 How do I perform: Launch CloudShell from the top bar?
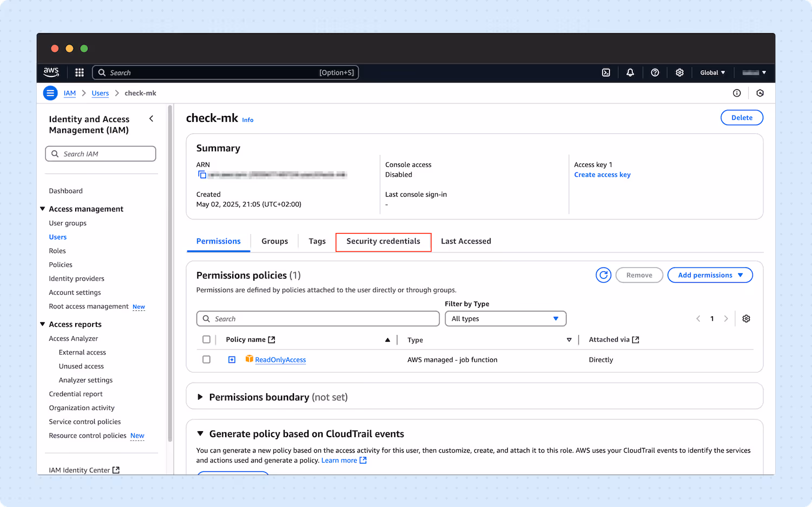click(606, 72)
